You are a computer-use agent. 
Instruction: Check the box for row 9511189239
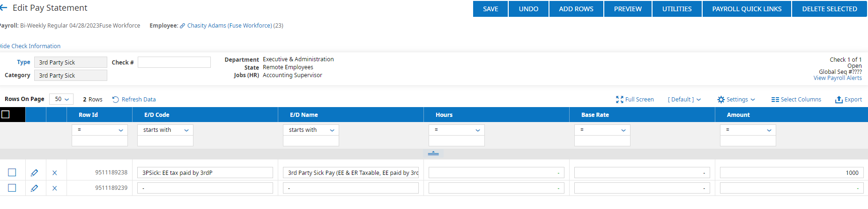click(12, 188)
